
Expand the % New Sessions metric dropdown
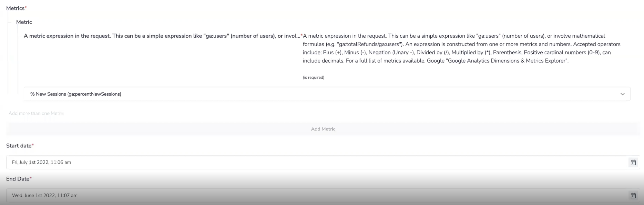pyautogui.click(x=323, y=94)
